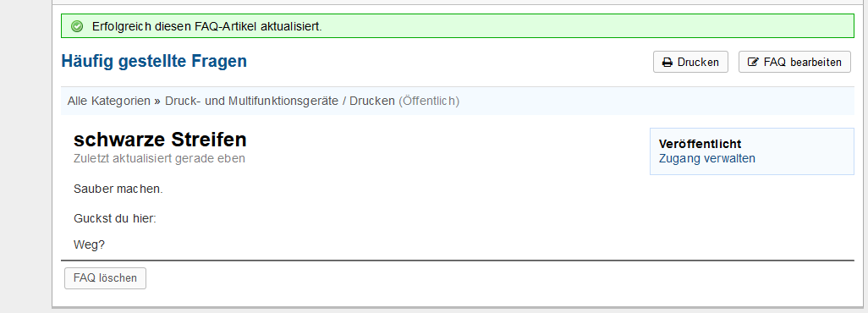This screenshot has height=313, width=868.
Task: Open the Druck- und Multifunktionsgeräte / Drucken category
Action: (x=280, y=101)
